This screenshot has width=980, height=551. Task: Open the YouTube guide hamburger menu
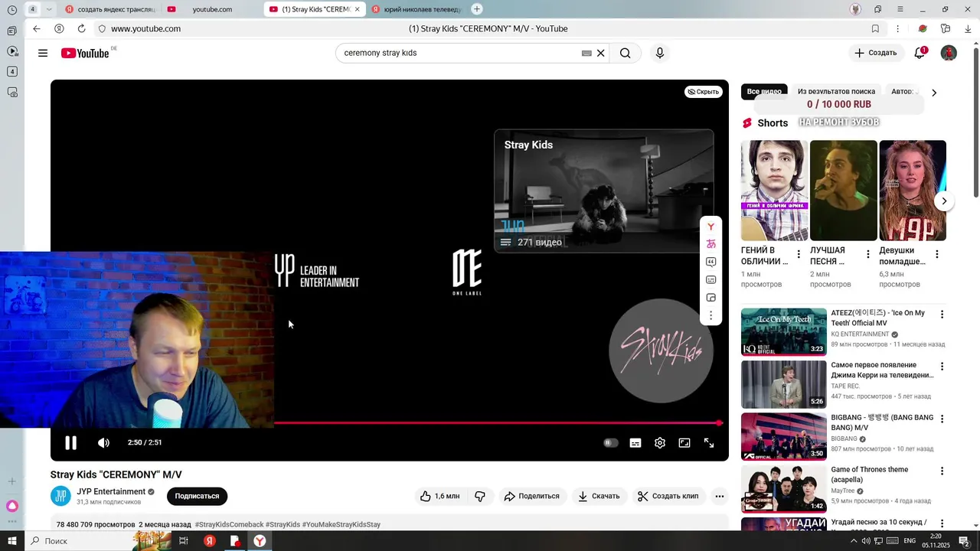click(43, 53)
